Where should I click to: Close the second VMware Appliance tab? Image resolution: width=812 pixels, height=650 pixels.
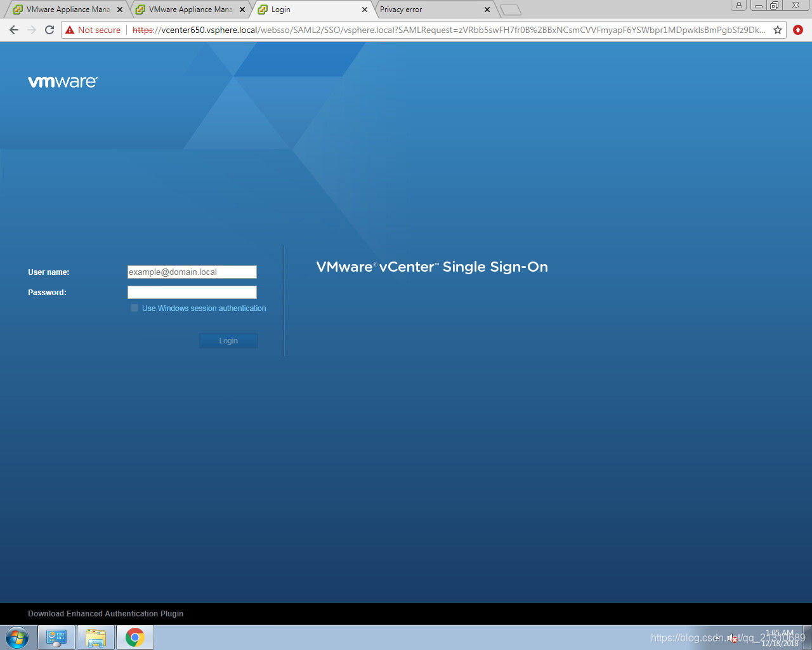point(242,10)
